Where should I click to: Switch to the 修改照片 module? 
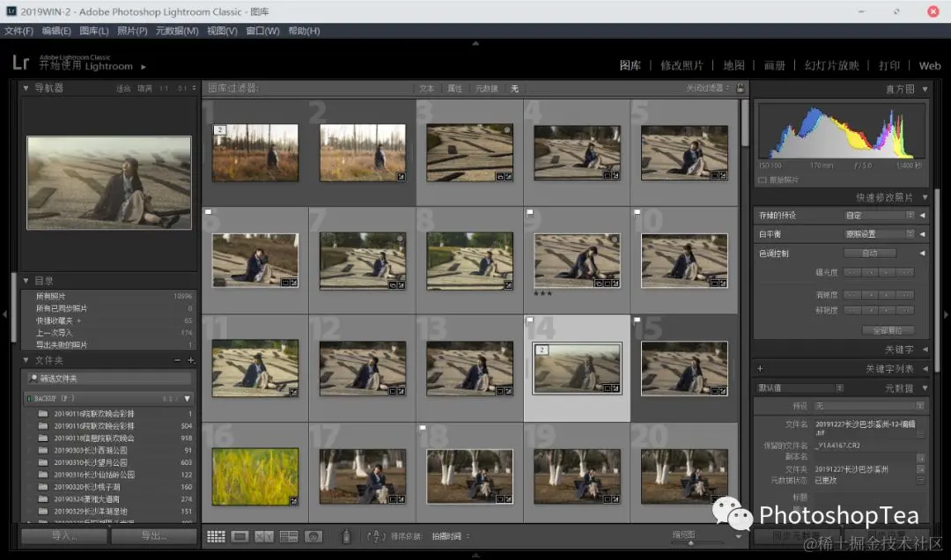tap(682, 65)
